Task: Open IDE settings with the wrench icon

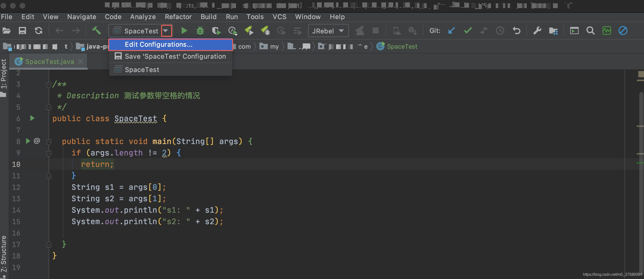Action: tap(537, 31)
